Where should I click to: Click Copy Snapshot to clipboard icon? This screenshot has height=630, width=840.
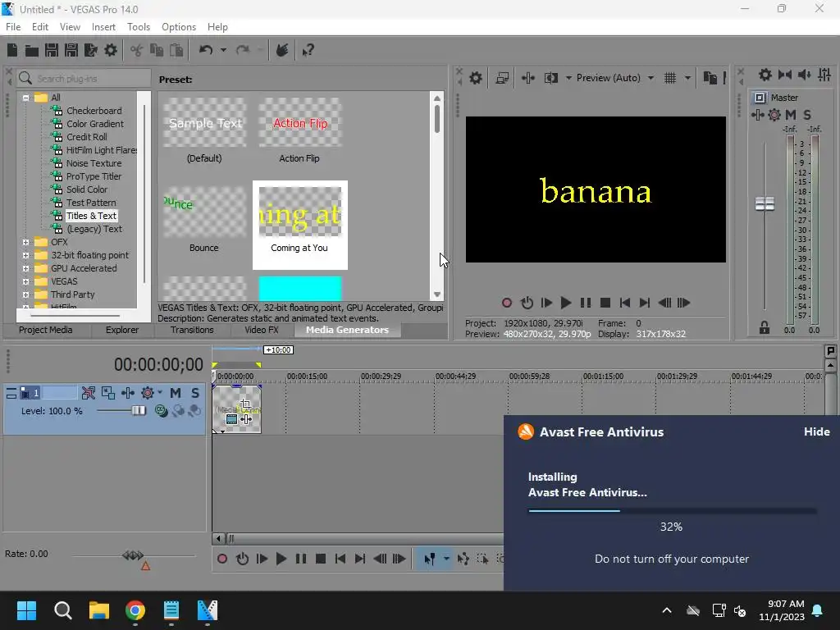710,78
